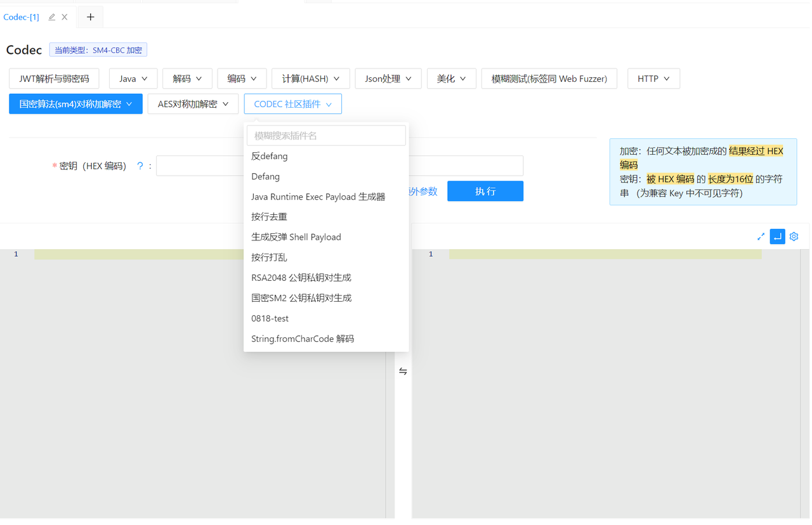The width and height of the screenshot is (812, 525).
Task: Open the Java dropdown
Action: pos(133,79)
